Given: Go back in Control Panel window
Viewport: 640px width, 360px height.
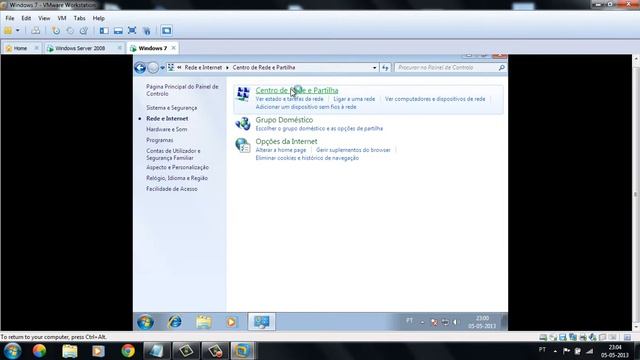Looking at the screenshot, I should pos(140,68).
